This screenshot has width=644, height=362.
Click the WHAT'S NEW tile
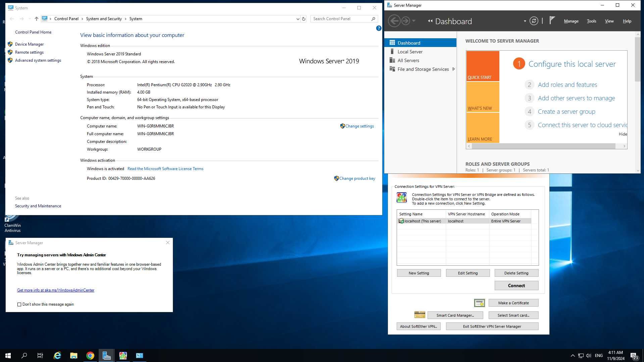[x=483, y=97]
